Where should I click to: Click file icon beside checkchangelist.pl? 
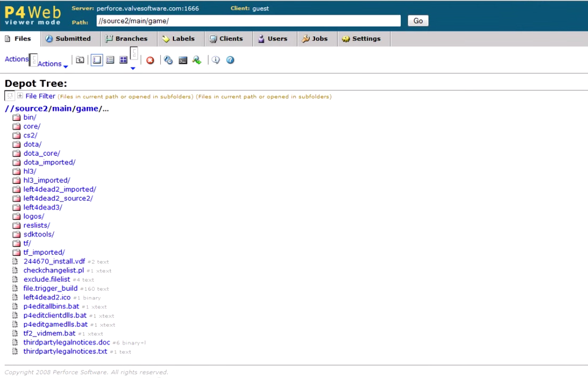(15, 270)
